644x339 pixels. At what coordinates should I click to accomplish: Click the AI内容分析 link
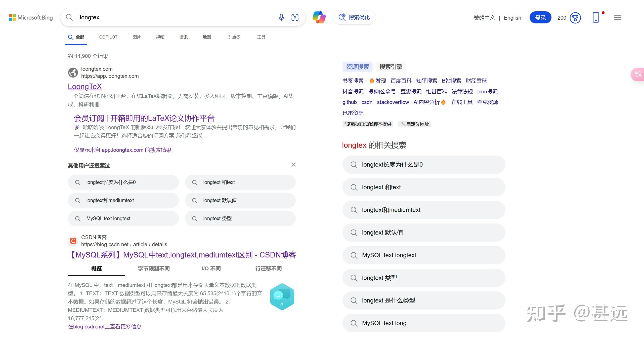430,102
